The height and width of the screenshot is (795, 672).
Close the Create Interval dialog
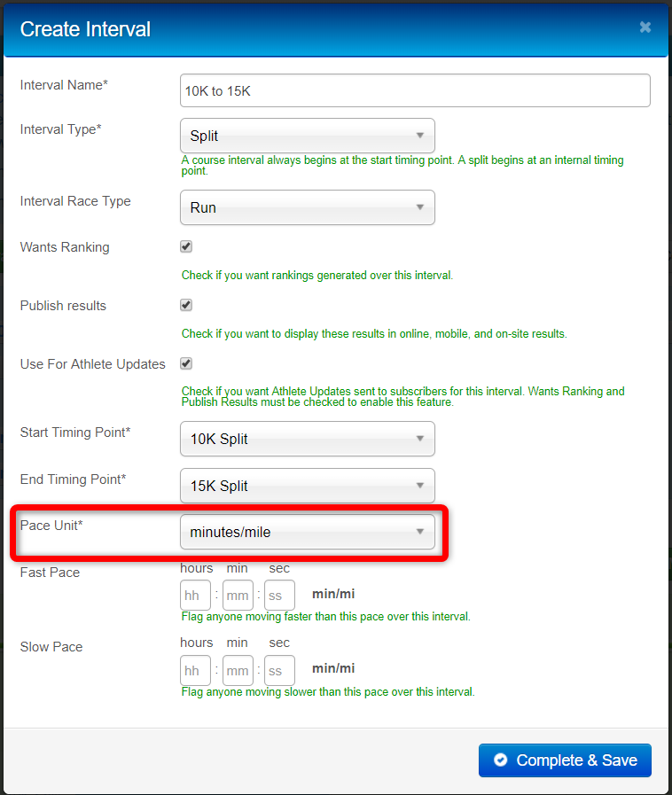click(645, 27)
